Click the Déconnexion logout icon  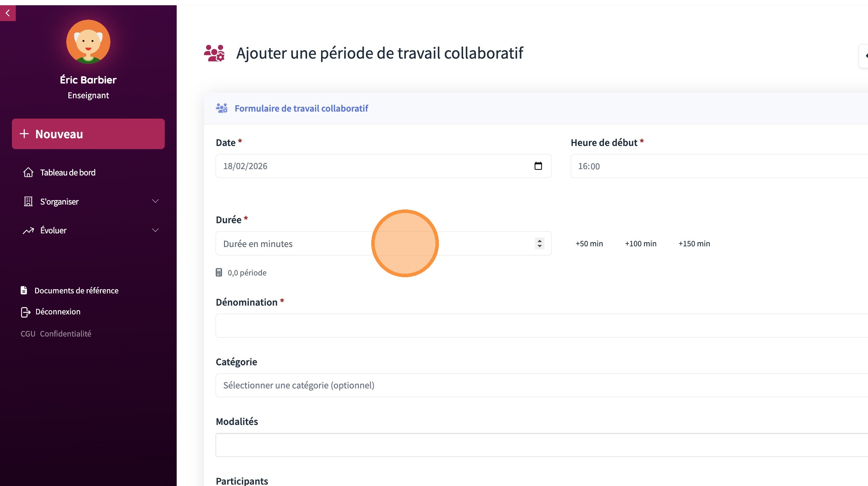pyautogui.click(x=25, y=312)
